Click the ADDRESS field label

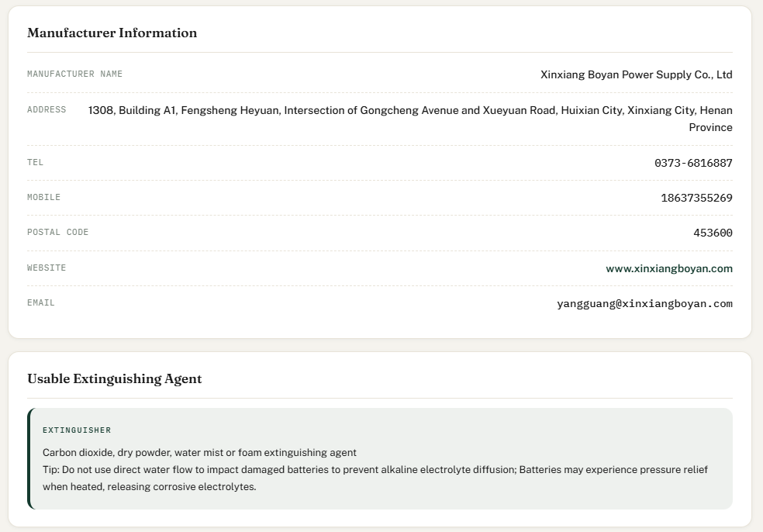(x=47, y=110)
